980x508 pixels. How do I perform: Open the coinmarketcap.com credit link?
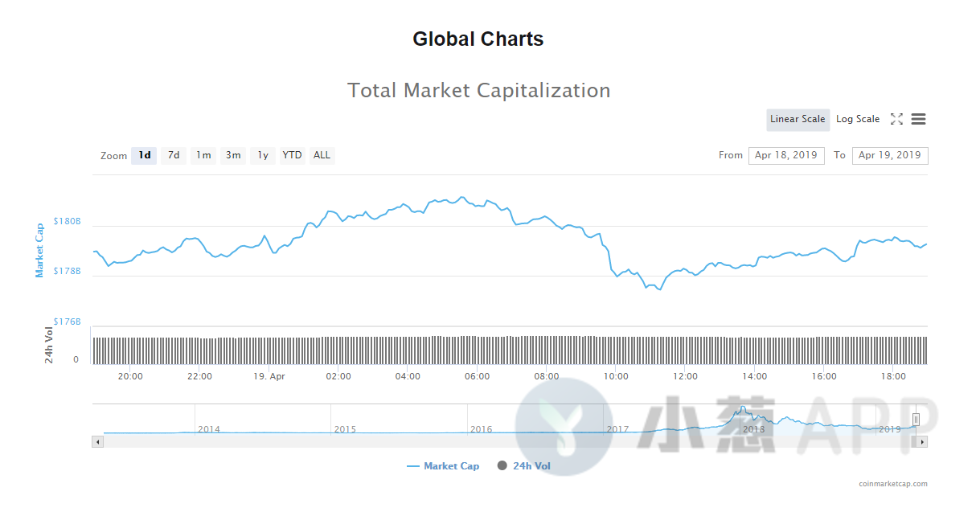[x=892, y=484]
